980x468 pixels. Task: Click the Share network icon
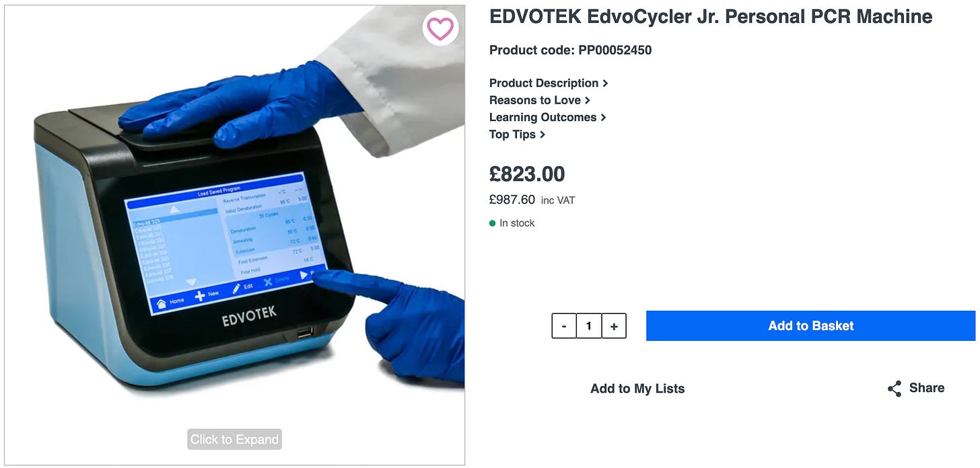[x=895, y=389]
